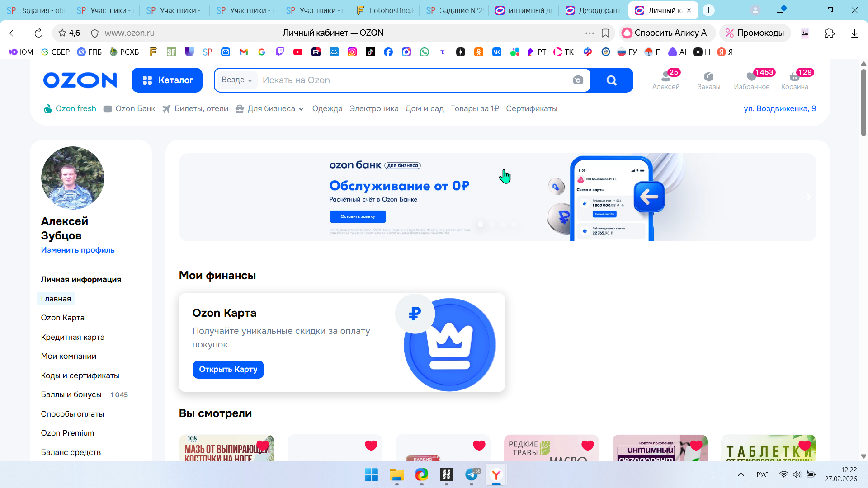Image resolution: width=868 pixels, height=488 pixels.
Task: Click the camera image search icon
Action: (x=578, y=80)
